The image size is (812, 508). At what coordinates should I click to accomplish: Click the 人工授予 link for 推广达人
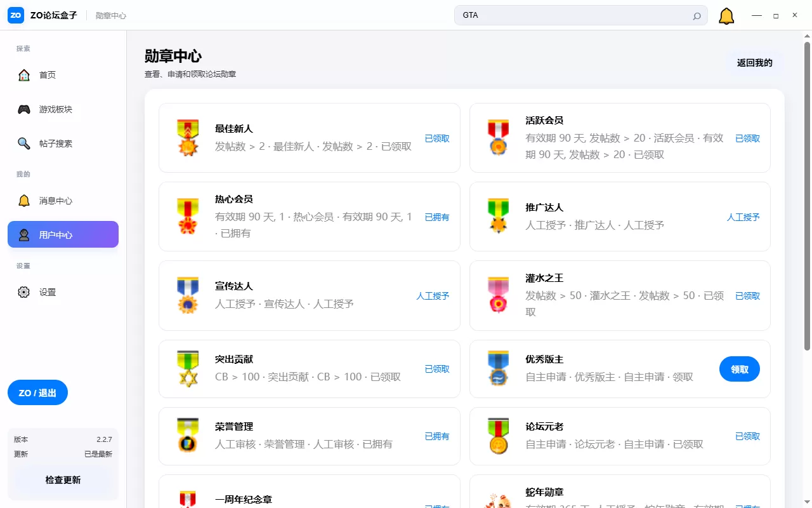point(743,217)
